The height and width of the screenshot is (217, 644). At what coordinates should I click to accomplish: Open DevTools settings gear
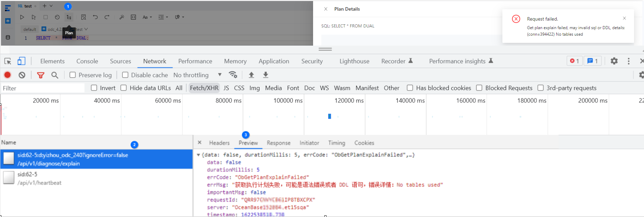(614, 61)
